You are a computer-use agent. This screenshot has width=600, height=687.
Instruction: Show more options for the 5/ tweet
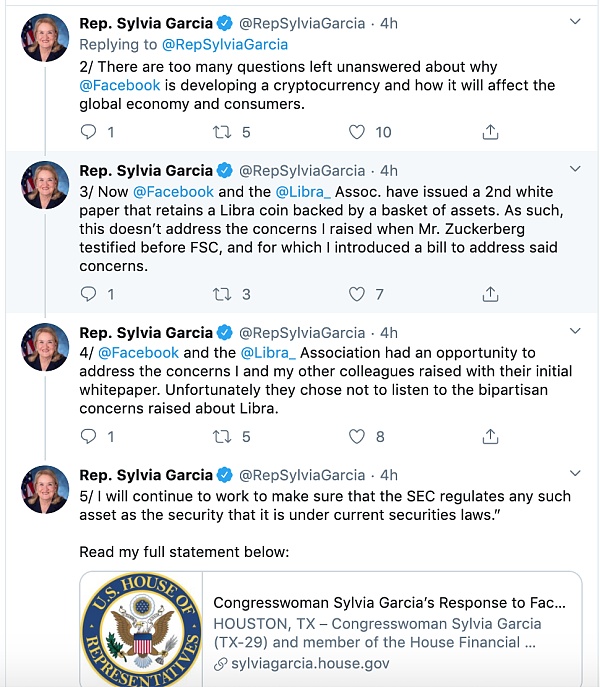(x=574, y=474)
